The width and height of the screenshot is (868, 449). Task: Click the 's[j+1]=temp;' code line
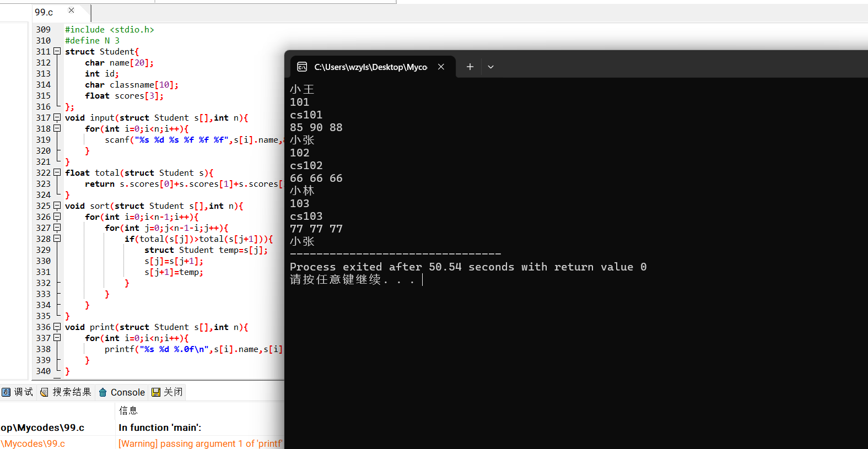[x=174, y=272]
